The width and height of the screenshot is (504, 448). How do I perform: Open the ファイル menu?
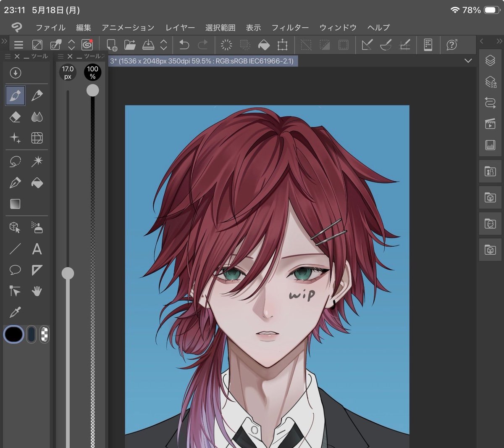50,28
